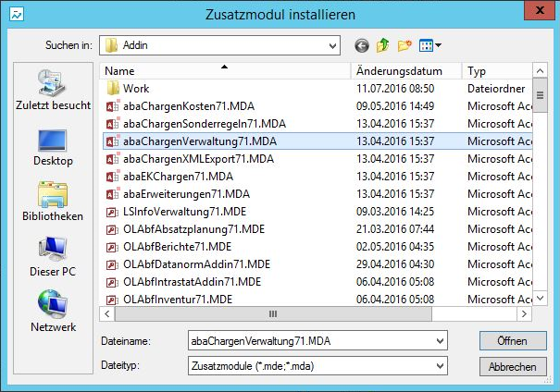Select Desktop in the places bar
Image resolution: width=560 pixels, height=392 pixels.
pos(52,148)
